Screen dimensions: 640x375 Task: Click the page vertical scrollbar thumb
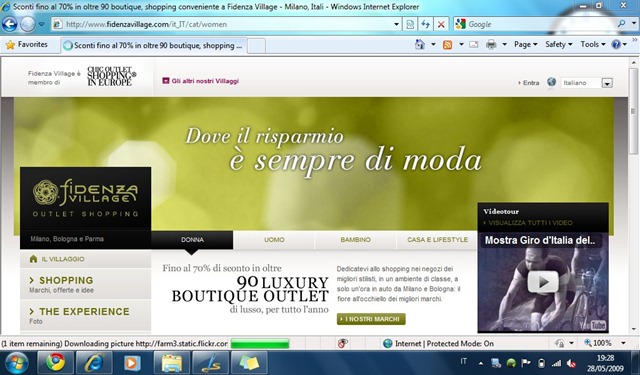point(633,112)
